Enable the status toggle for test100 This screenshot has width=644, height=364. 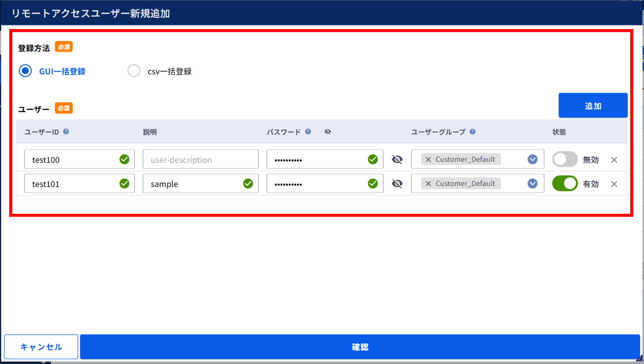click(565, 159)
